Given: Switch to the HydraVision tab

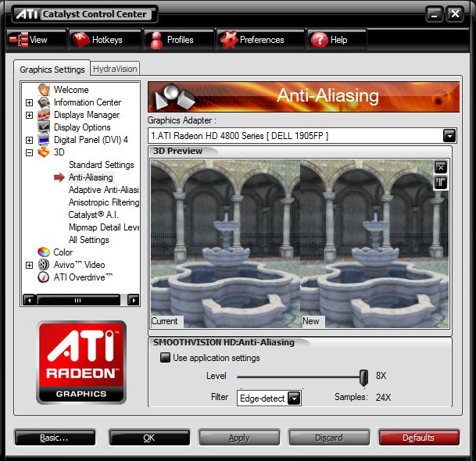Looking at the screenshot, I should pyautogui.click(x=115, y=69).
